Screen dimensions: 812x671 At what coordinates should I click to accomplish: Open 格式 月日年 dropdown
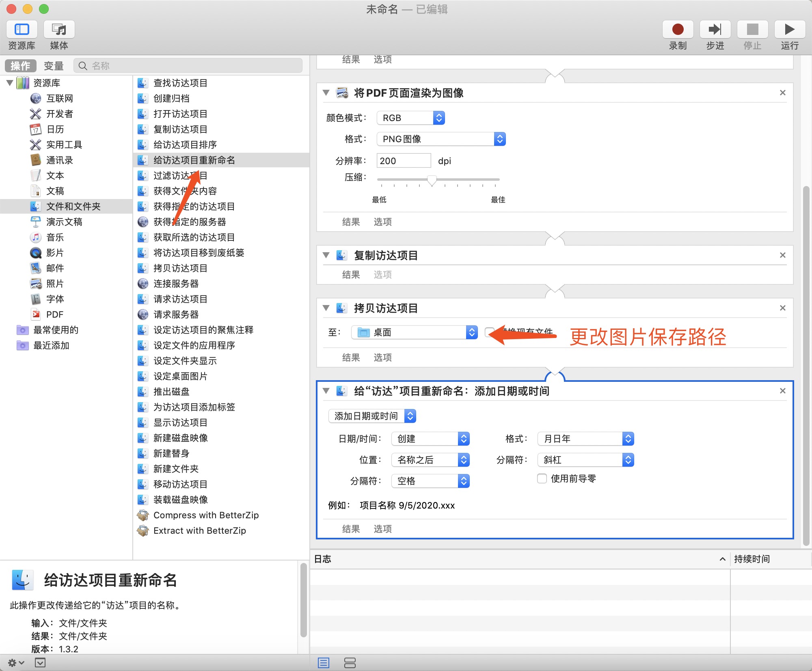[586, 439]
